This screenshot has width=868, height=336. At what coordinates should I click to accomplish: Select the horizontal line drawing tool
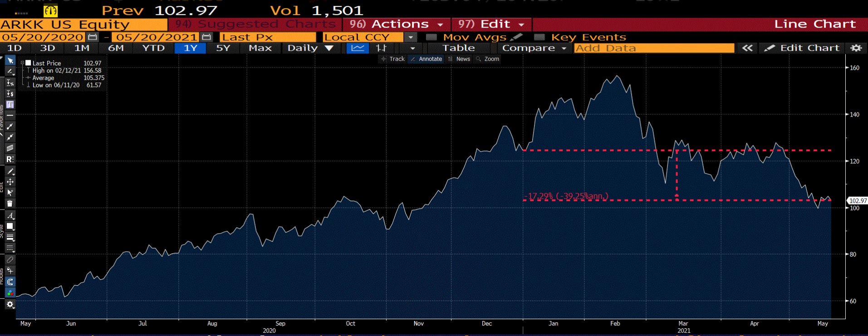pos(10,116)
